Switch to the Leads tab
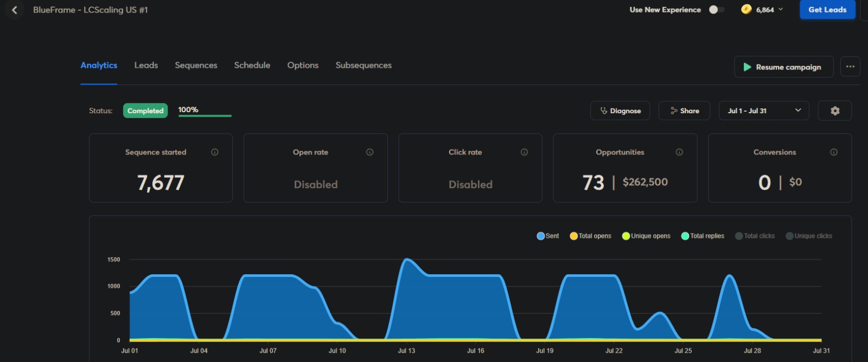 (146, 65)
